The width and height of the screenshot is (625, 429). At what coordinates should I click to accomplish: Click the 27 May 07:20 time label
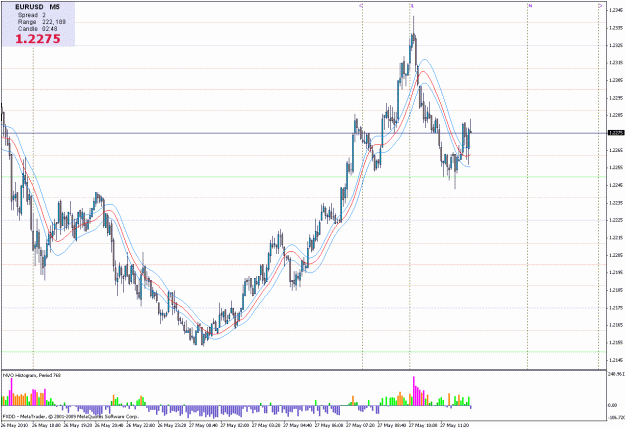point(361,425)
